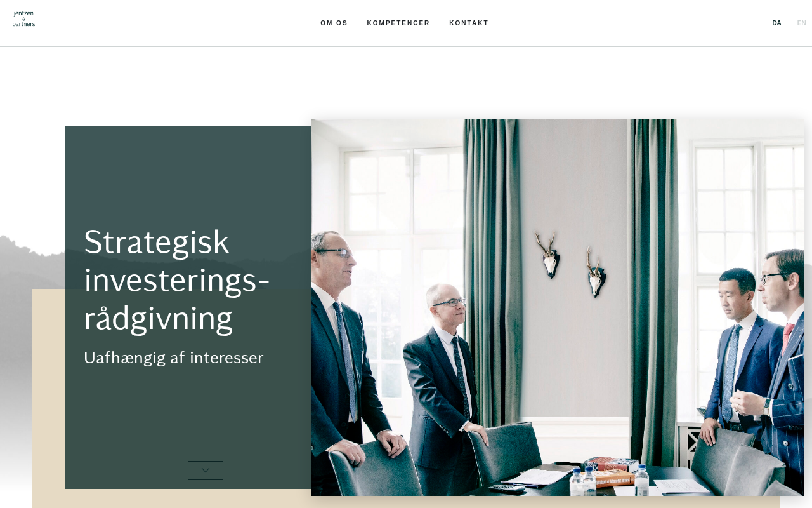Viewport: 812px width, 508px height.
Task: Click the right mounted antler skull
Action: [595, 273]
